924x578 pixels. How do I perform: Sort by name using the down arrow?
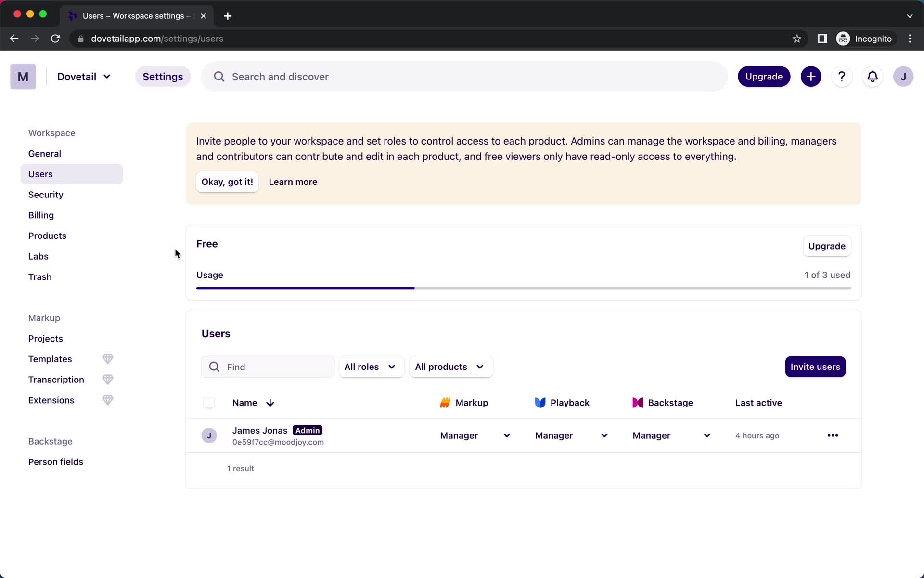(x=270, y=403)
